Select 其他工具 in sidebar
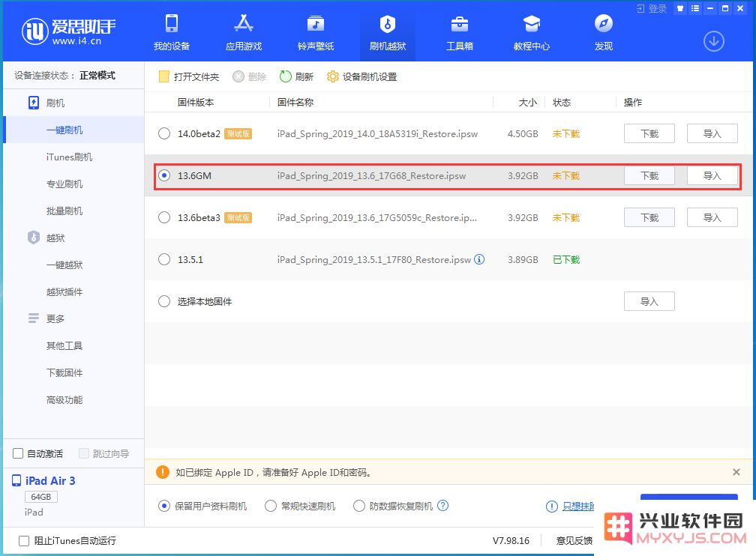The height and width of the screenshot is (556, 756). [x=64, y=346]
